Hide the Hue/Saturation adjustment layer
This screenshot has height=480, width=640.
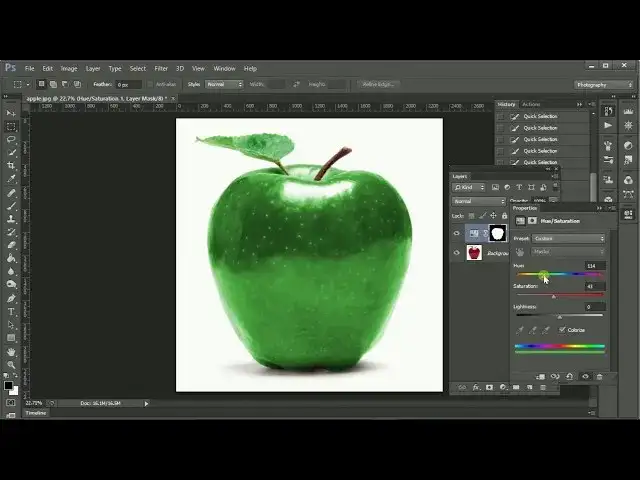click(457, 233)
